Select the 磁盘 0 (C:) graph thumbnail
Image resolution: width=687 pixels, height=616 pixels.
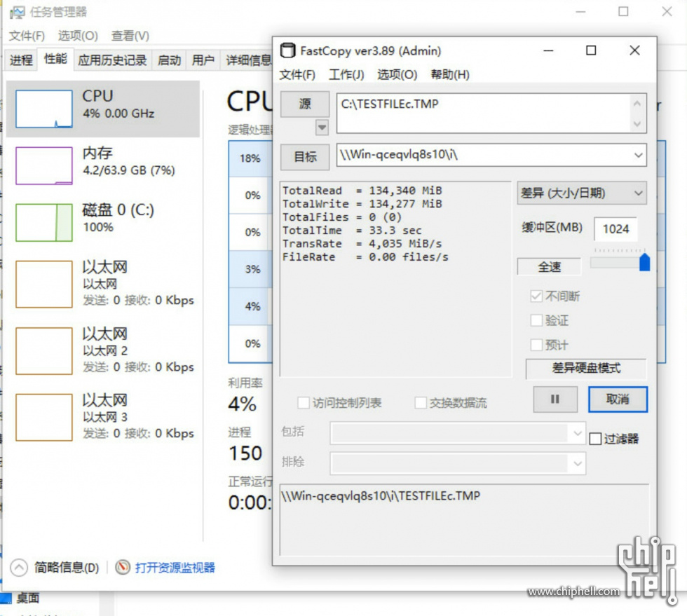click(x=43, y=223)
